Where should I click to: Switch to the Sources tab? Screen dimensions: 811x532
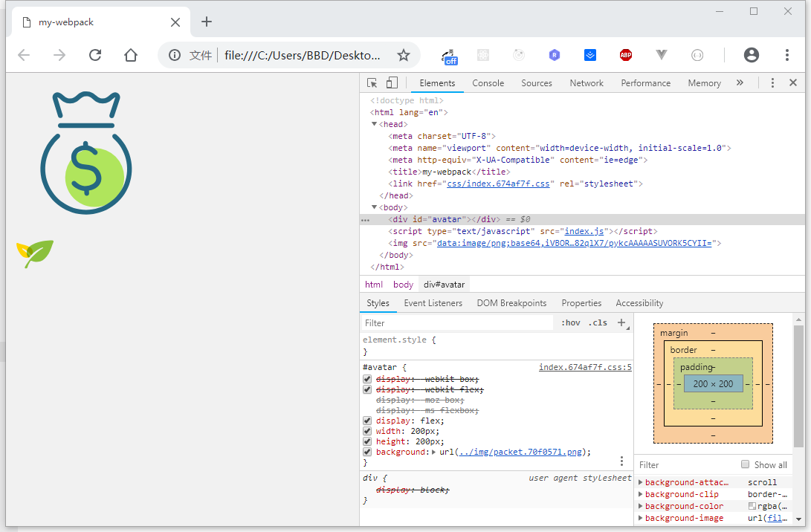coord(537,82)
